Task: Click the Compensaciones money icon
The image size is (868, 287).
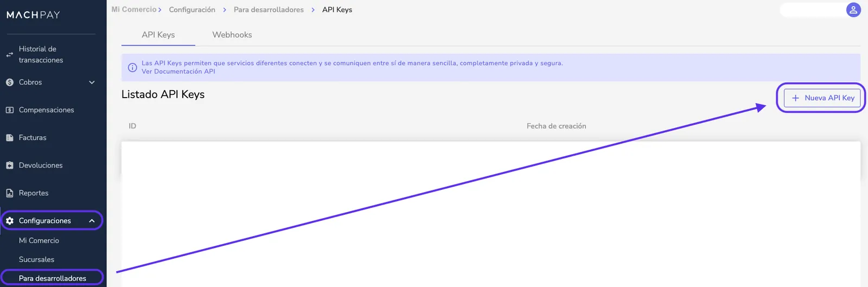Action: coord(9,110)
